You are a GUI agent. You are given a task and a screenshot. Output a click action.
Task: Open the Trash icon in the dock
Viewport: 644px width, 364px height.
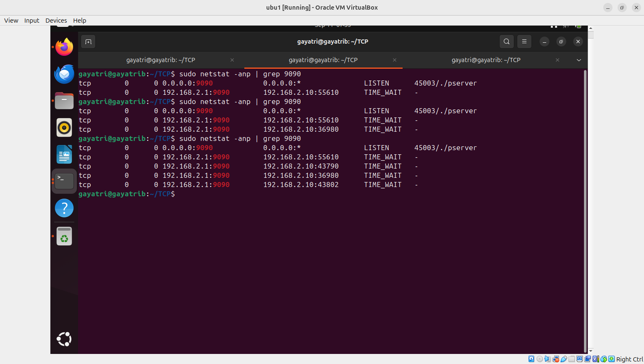coord(64,236)
